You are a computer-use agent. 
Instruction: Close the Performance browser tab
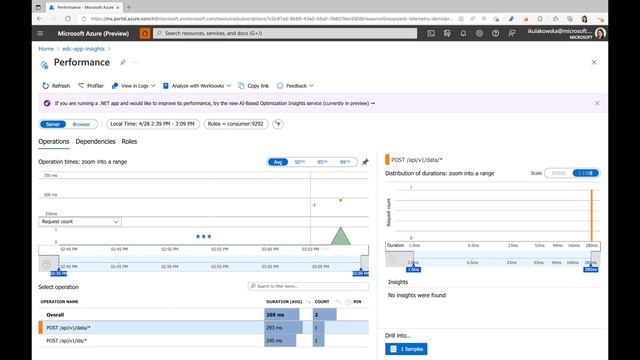[118, 7]
